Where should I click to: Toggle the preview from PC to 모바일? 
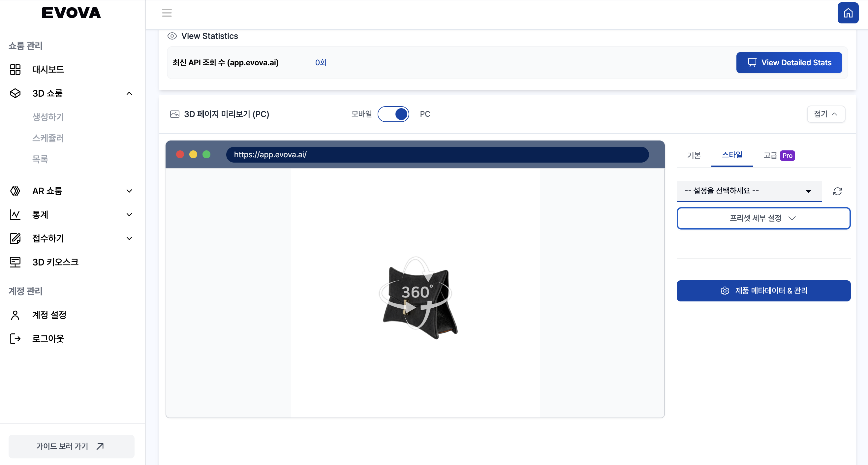tap(393, 114)
